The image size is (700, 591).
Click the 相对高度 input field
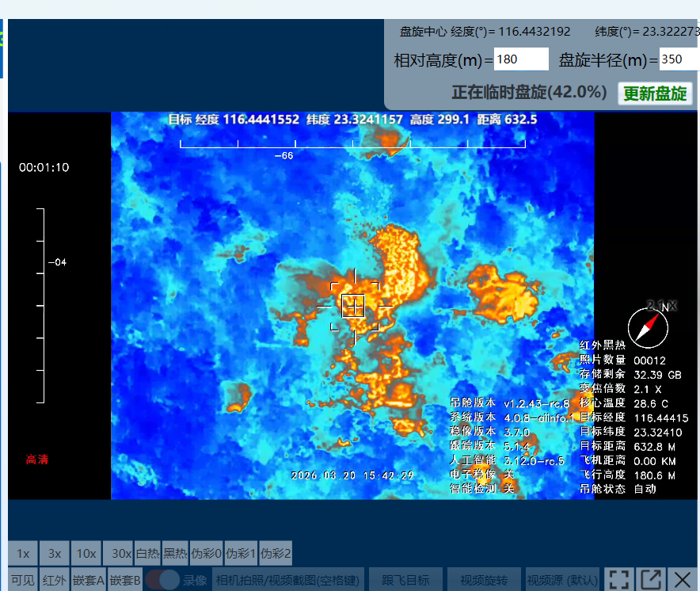point(521,59)
